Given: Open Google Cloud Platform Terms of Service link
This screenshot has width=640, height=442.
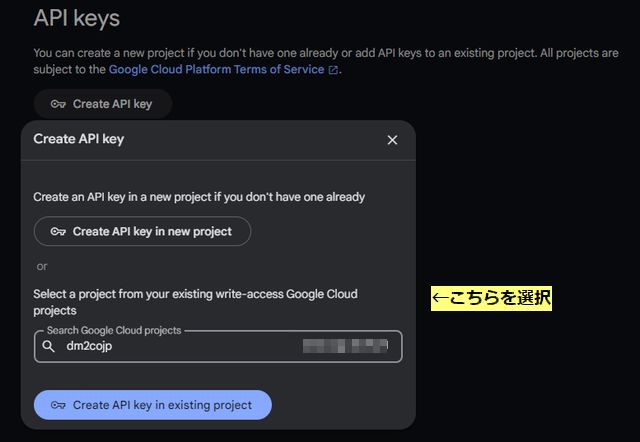Looking at the screenshot, I should coord(216,69).
